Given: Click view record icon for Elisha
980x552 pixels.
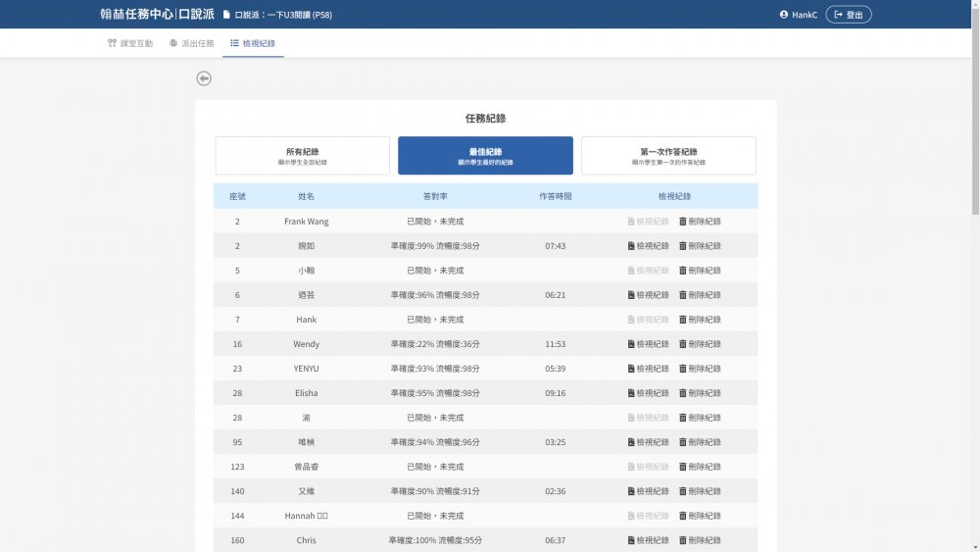Looking at the screenshot, I should tap(632, 393).
